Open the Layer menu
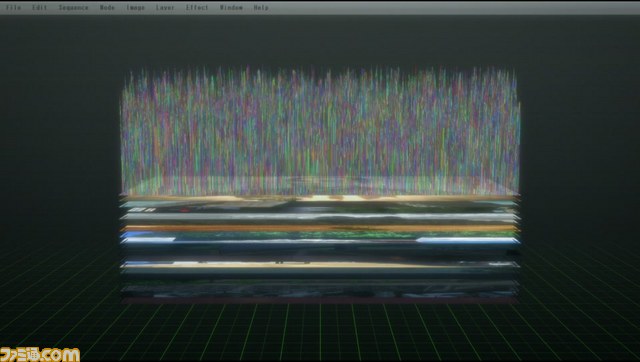This screenshot has height=362, width=640. click(x=165, y=7)
